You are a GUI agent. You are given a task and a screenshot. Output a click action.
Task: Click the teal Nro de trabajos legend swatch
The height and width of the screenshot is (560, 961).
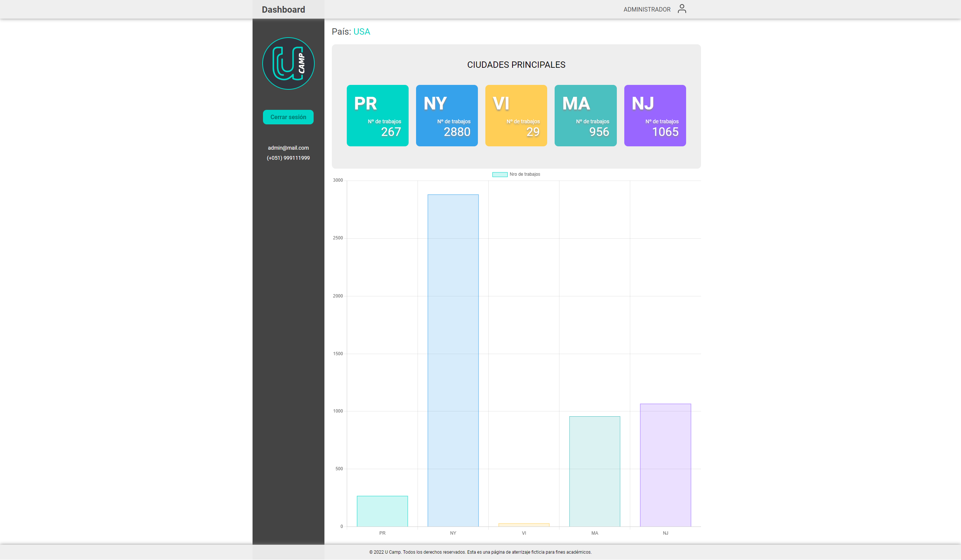(500, 174)
